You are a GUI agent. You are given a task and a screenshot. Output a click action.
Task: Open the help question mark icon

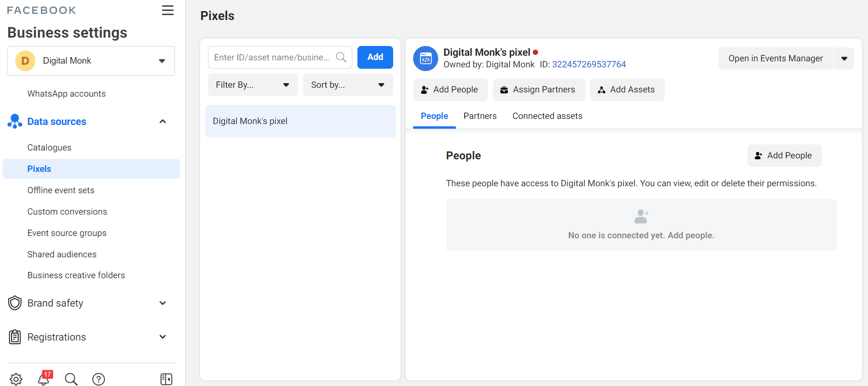[98, 379]
